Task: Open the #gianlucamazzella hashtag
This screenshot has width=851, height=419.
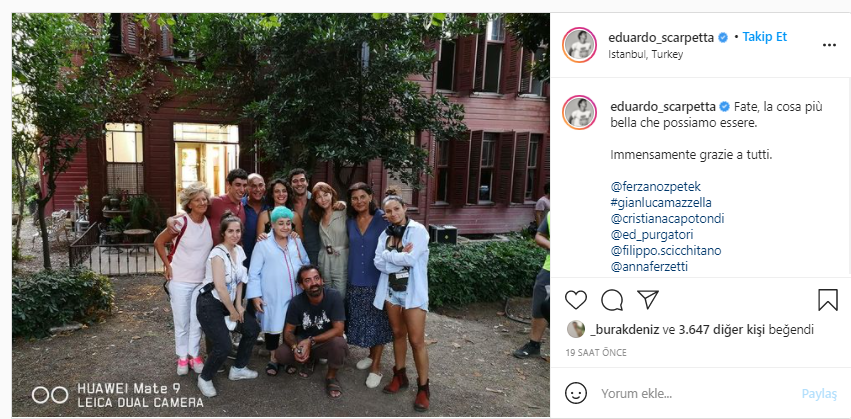Action: tap(661, 203)
